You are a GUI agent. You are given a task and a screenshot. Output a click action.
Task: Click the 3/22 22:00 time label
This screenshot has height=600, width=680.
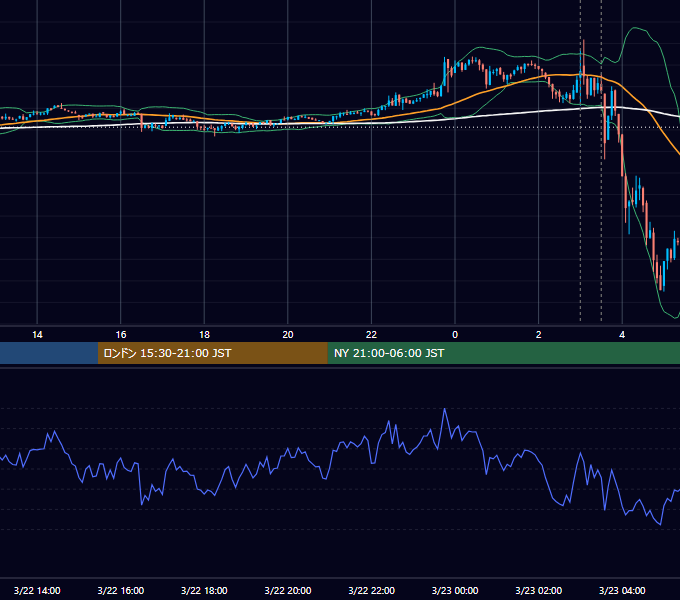[x=372, y=590]
